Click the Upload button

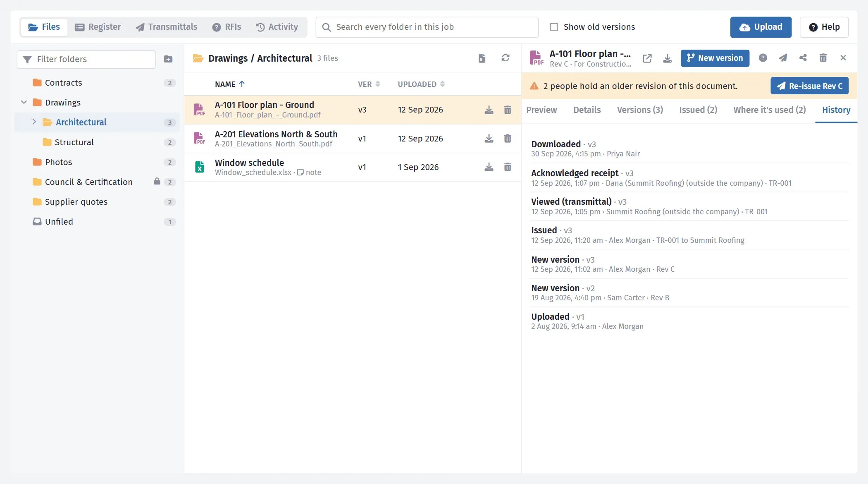coord(761,27)
